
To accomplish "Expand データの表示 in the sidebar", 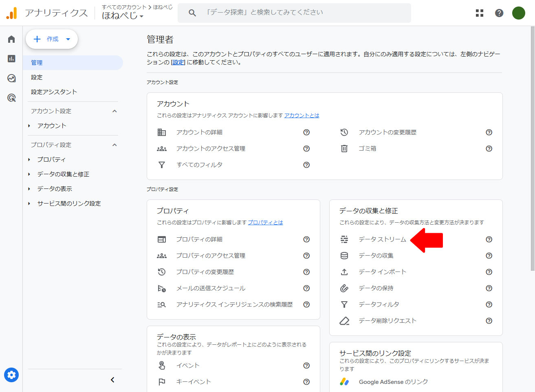I will [29, 189].
